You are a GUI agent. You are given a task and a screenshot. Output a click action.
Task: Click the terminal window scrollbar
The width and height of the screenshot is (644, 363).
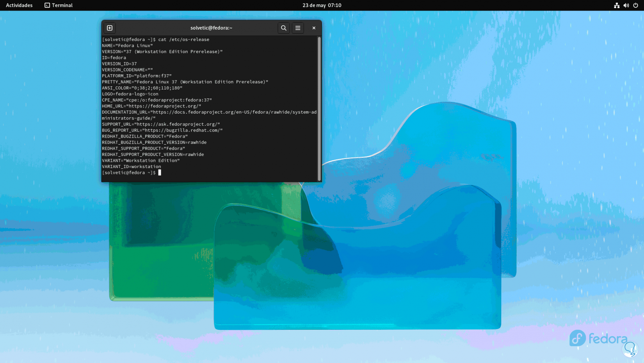319,109
